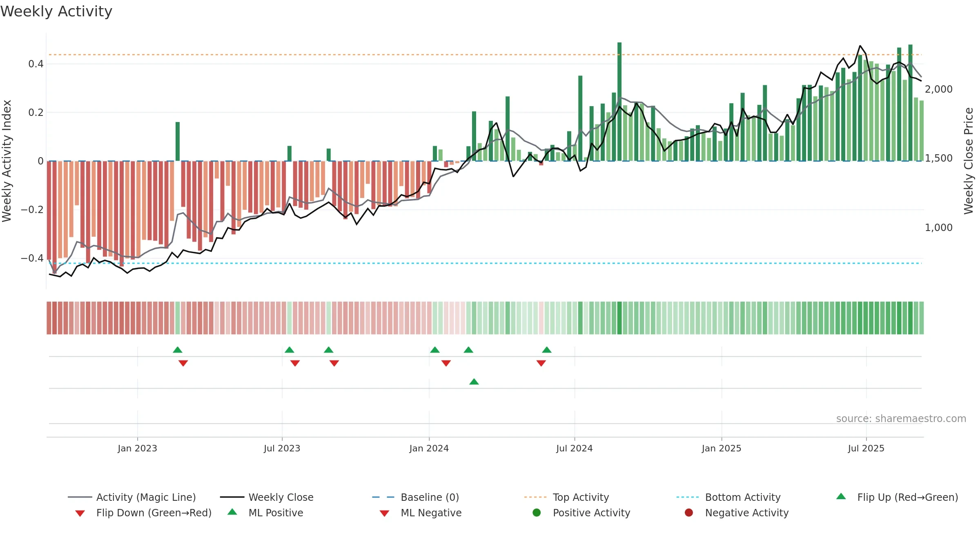The image size is (980, 551).
Task: Click the −0.2 activity axis tick label
Action: click(x=32, y=210)
